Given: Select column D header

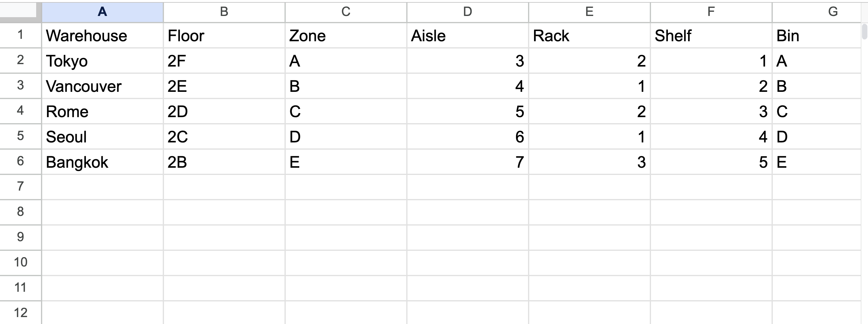Looking at the screenshot, I should (467, 12).
